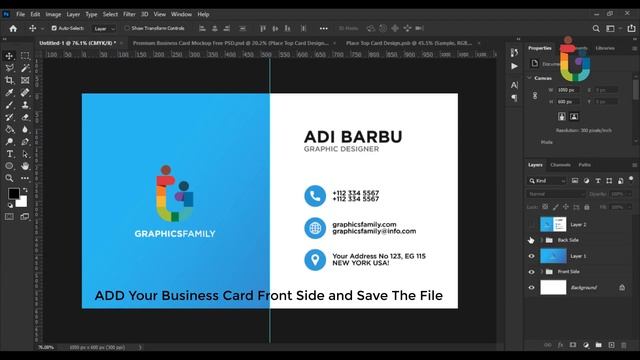Image resolution: width=640 pixels, height=360 pixels.
Task: Select the Path Selection tool
Action: pos(25,154)
